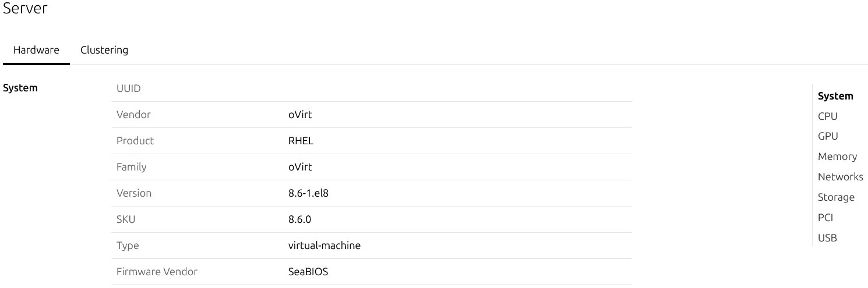Go to the CPU section link

click(x=827, y=116)
